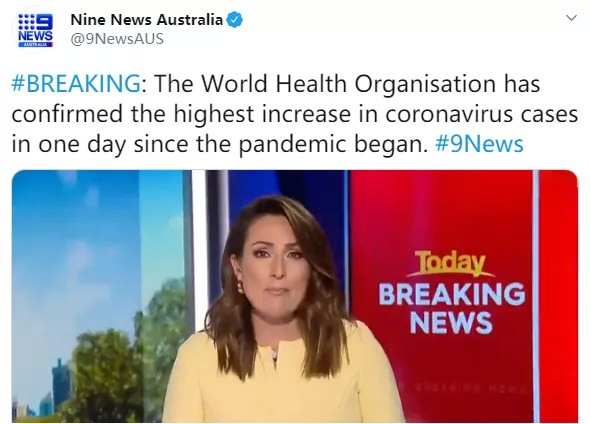Click the word pandemic in tweet text
590x424 pixels.
click(291, 145)
